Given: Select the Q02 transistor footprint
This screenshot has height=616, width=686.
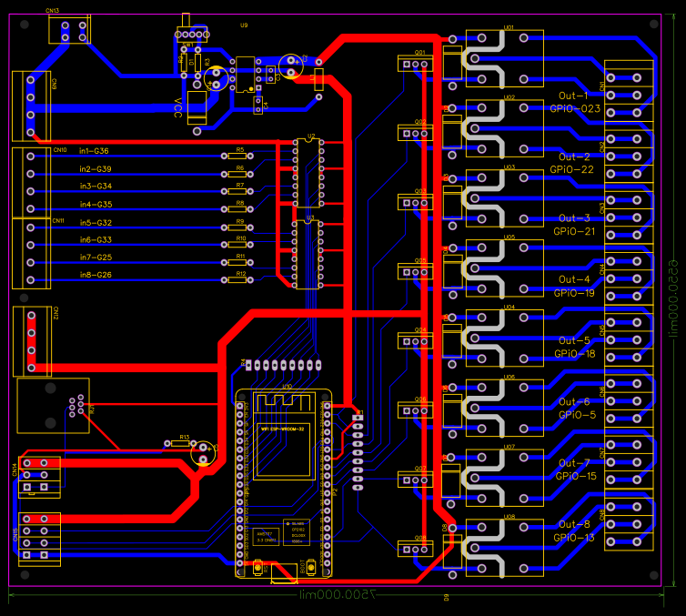Looking at the screenshot, I should point(415,133).
